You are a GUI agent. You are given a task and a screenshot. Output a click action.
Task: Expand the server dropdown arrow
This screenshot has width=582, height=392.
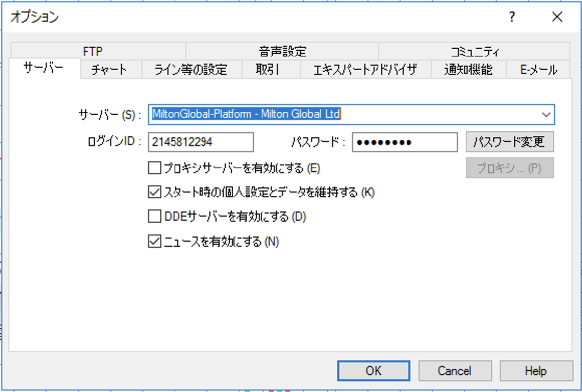tap(546, 114)
